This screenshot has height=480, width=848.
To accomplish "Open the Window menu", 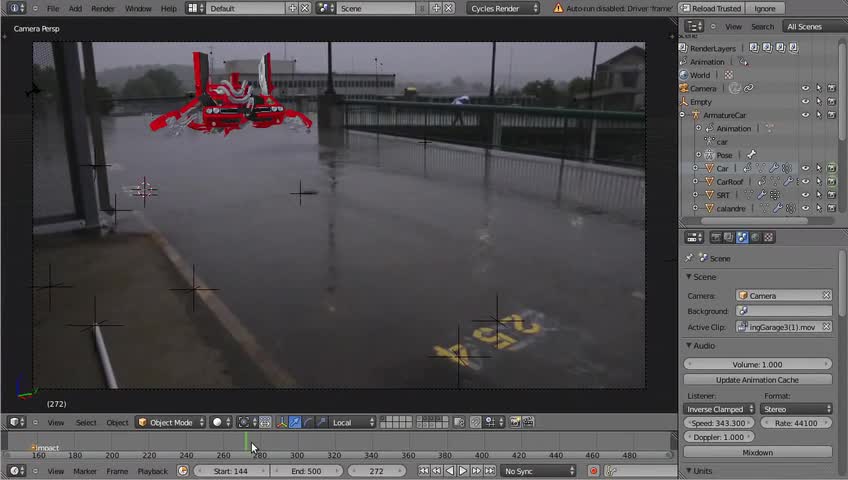I will pos(138,8).
